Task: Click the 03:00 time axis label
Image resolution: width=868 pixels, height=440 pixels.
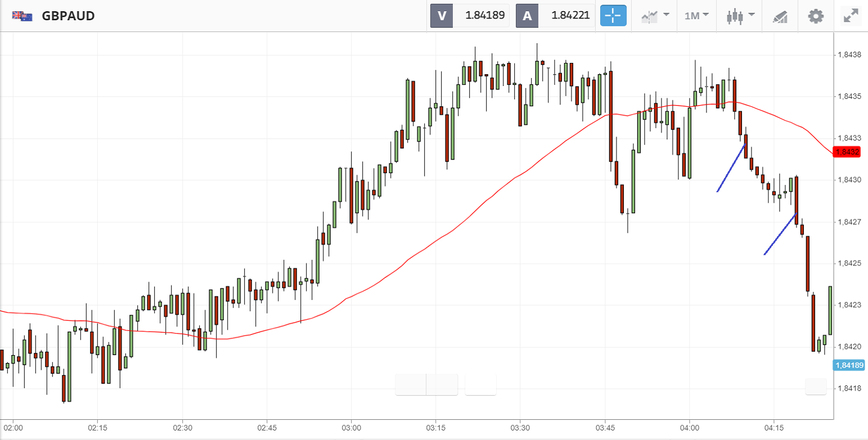Action: point(351,428)
